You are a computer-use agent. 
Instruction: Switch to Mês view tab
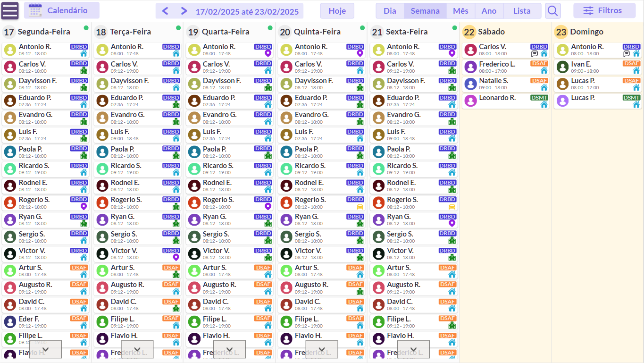point(460,11)
